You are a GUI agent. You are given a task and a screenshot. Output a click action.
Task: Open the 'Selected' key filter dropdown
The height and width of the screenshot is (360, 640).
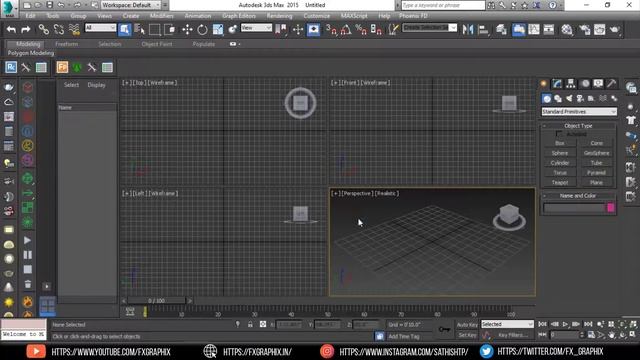(x=507, y=324)
